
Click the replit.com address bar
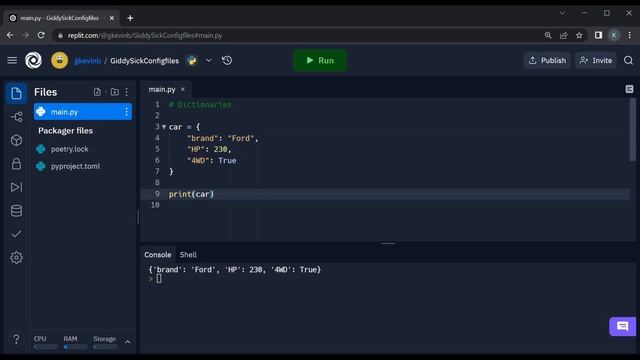298,36
